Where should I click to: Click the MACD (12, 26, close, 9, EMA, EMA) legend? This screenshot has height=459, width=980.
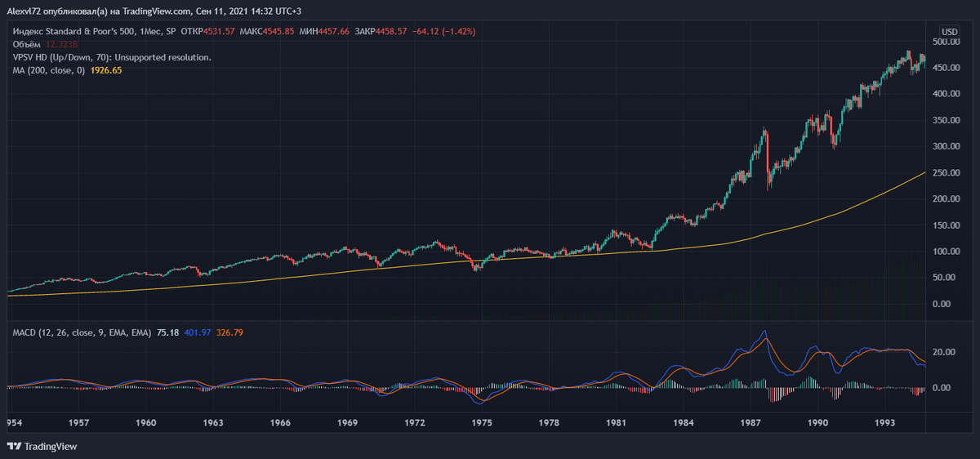tap(81, 332)
